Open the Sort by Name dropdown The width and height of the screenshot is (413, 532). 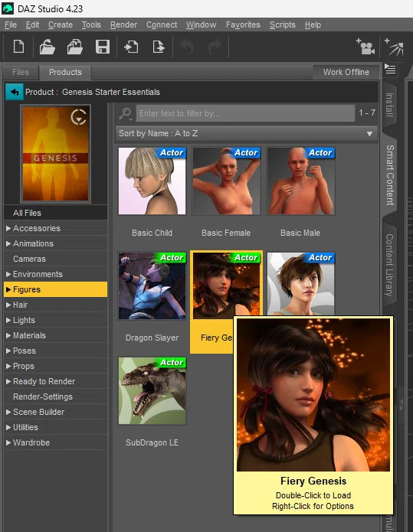247,133
